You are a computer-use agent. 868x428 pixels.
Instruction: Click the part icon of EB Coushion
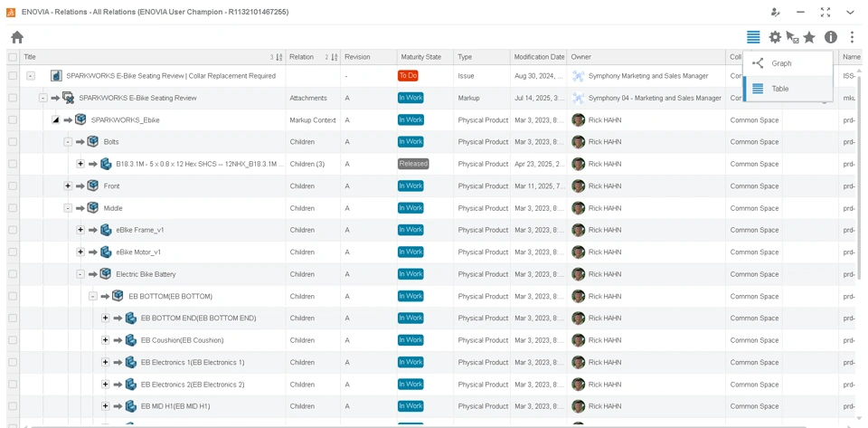pos(130,340)
